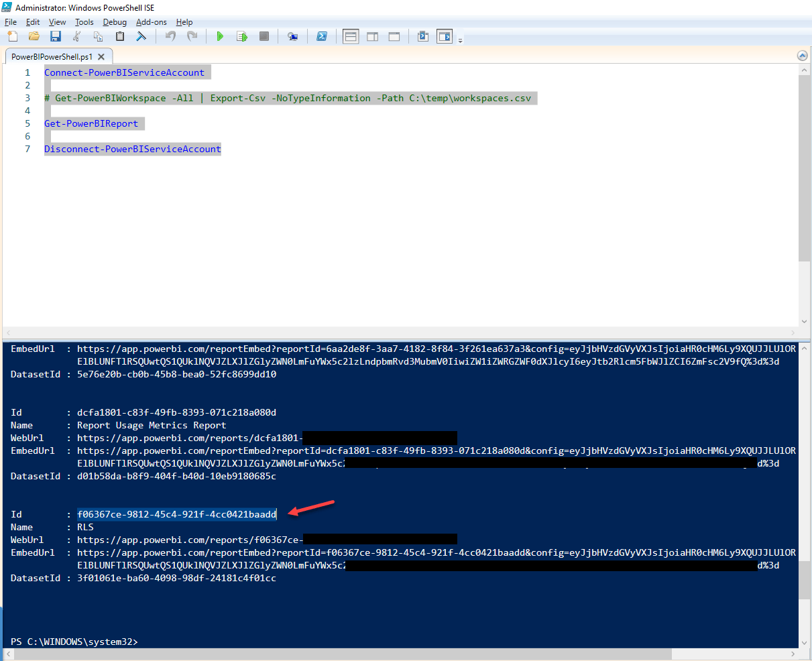Select the Stop Operation icon

tap(264, 36)
